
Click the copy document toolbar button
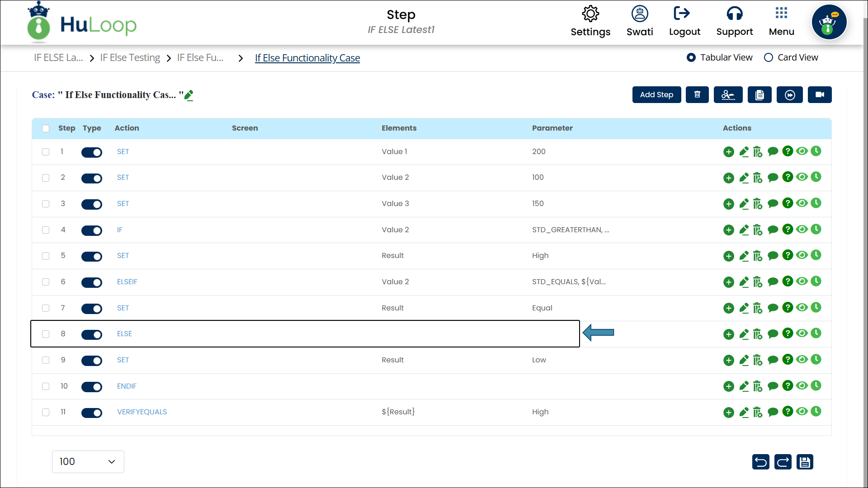(x=759, y=94)
